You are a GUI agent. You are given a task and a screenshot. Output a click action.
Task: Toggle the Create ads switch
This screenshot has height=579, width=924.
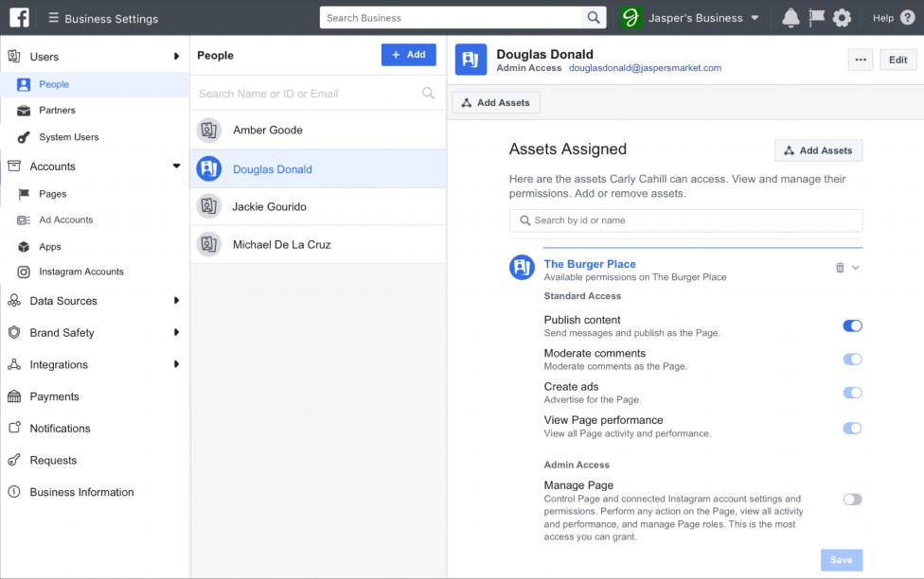852,393
